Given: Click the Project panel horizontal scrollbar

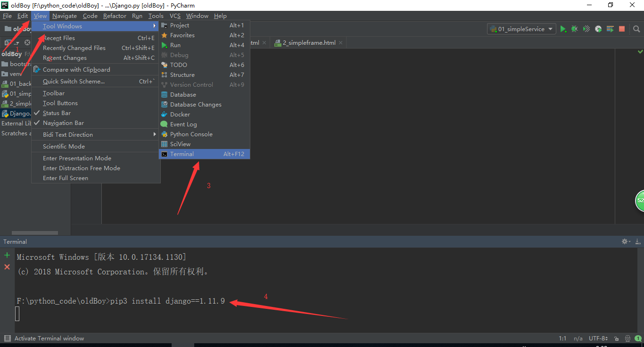Looking at the screenshot, I should [x=35, y=232].
